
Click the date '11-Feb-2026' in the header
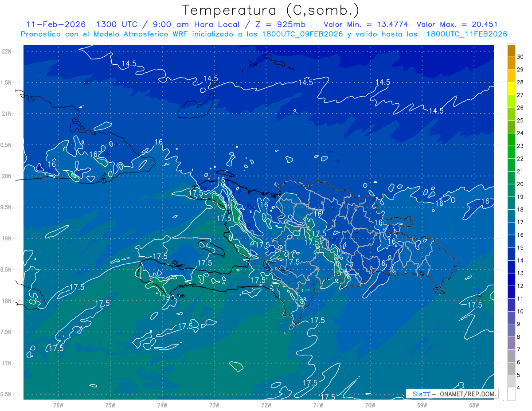[56, 24]
